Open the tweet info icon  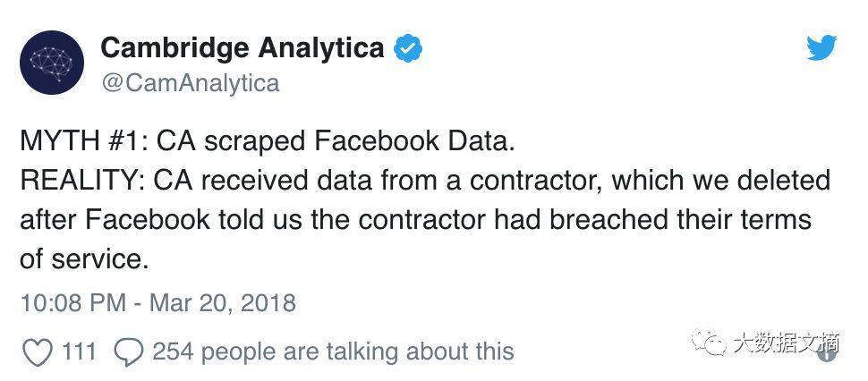point(827,353)
